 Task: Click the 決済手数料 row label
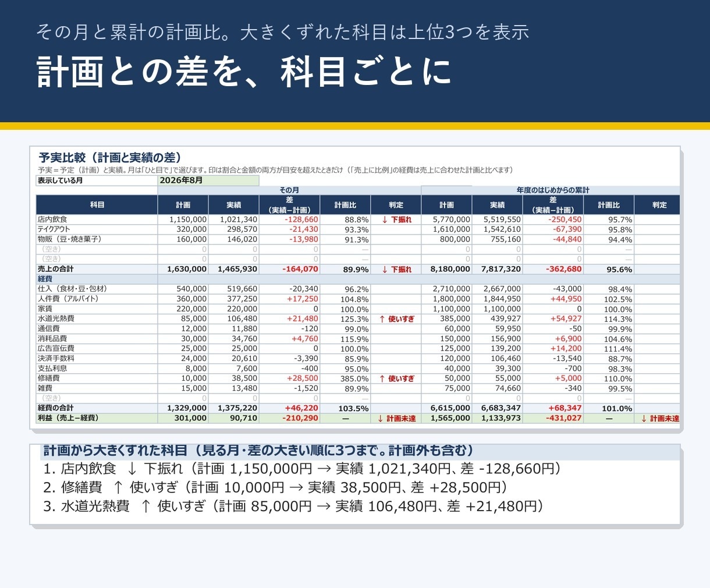tap(97, 358)
